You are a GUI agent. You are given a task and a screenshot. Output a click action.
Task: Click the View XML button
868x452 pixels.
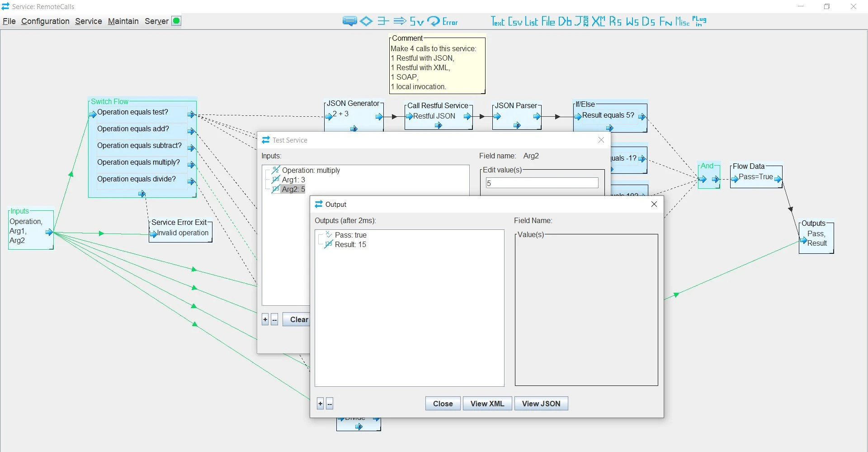(x=487, y=404)
